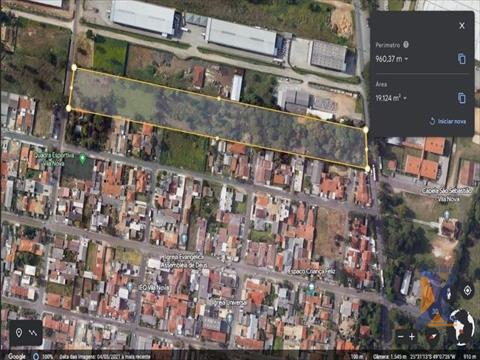Copy the perimeter value to clipboard
Image resolution: width=480 pixels, height=360 pixels.
coord(461,59)
